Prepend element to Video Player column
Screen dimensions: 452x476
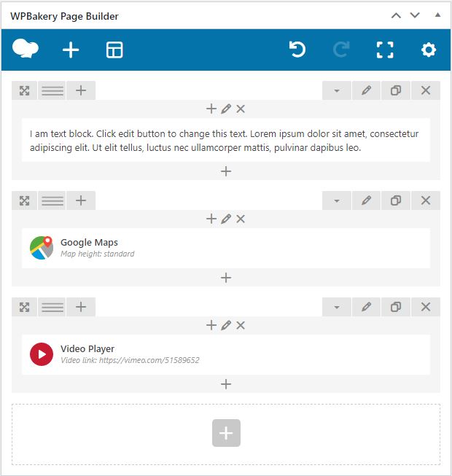211,325
